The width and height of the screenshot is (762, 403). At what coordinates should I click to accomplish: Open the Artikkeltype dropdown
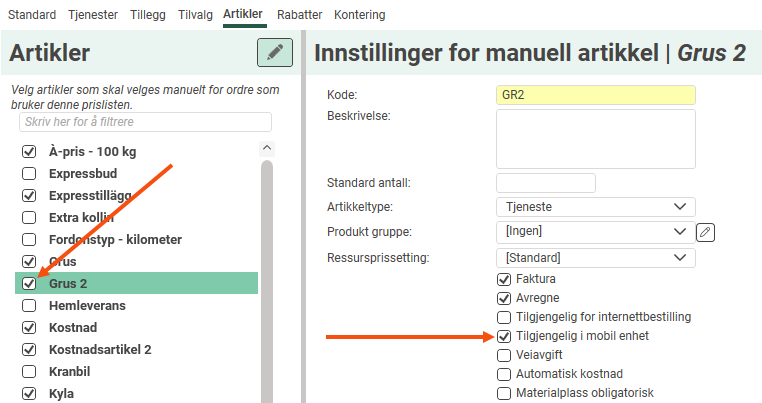[595, 207]
